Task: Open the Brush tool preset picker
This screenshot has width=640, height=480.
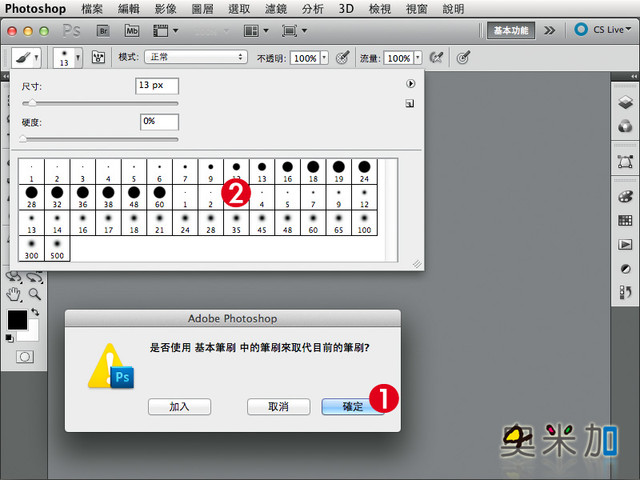Action: 25,58
